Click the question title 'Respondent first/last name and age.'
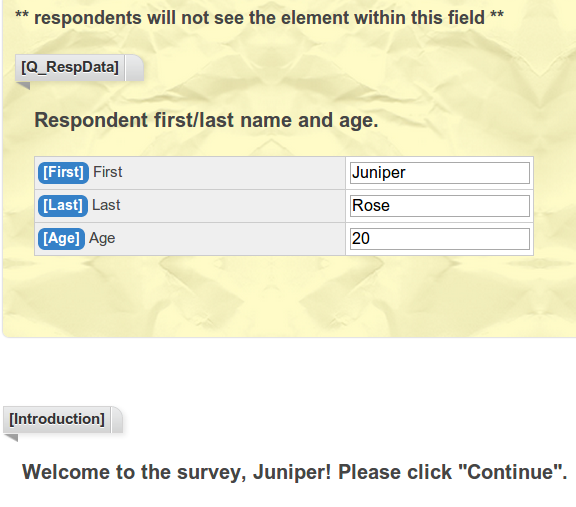The image size is (576, 507). [x=206, y=120]
